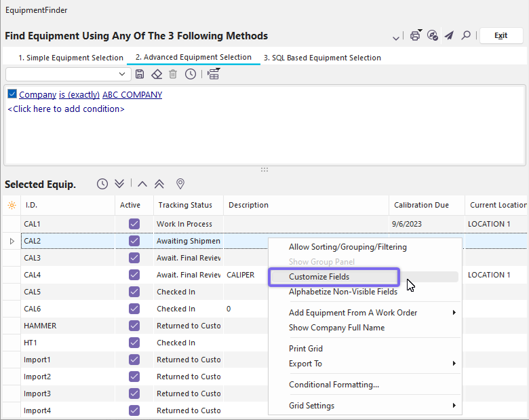Toggle Active checkbox for CAL1
Image resolution: width=529 pixels, height=420 pixels.
tap(134, 224)
